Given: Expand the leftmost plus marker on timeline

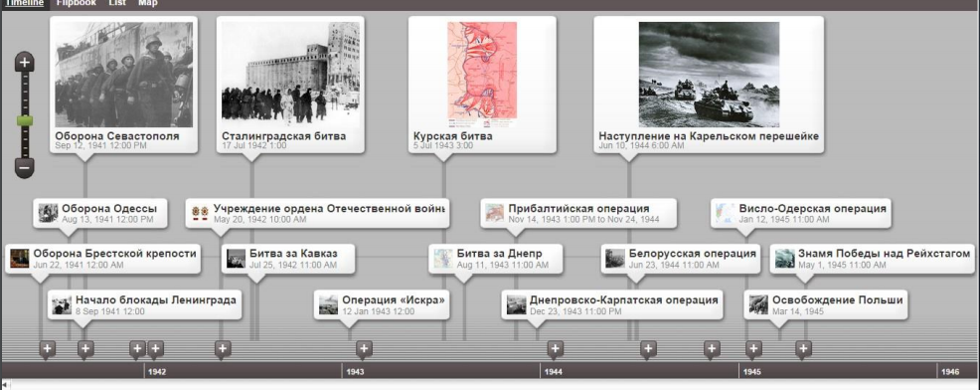Looking at the screenshot, I should 48,348.
